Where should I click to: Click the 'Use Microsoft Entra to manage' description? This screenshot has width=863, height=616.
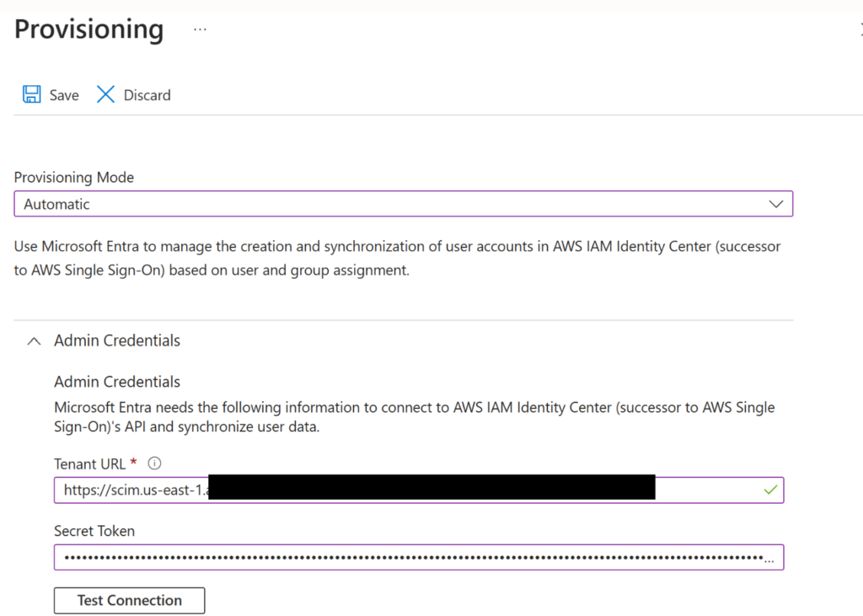(x=397, y=258)
